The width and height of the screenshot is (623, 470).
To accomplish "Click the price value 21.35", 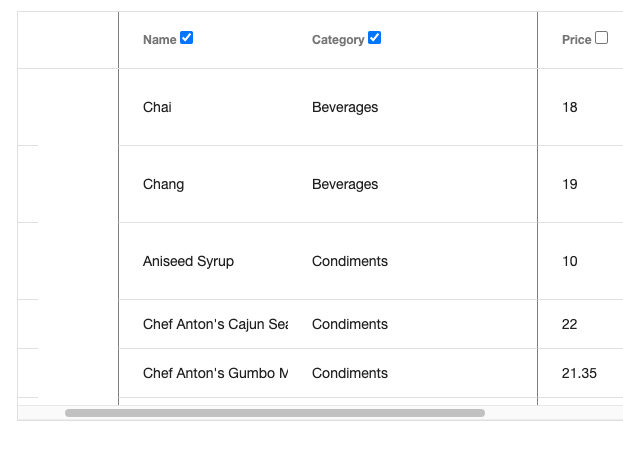I will point(579,373).
